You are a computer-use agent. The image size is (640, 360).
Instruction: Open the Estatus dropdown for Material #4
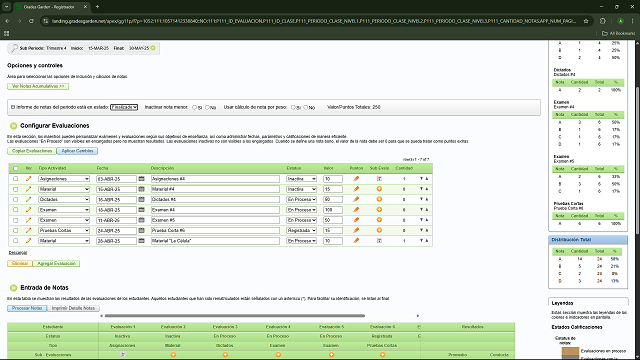coord(301,189)
